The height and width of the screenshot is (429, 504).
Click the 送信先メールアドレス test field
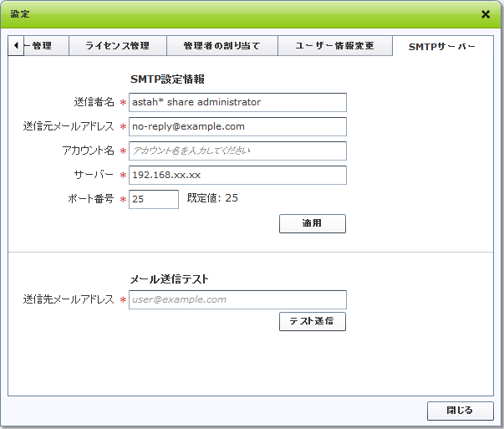point(237,299)
